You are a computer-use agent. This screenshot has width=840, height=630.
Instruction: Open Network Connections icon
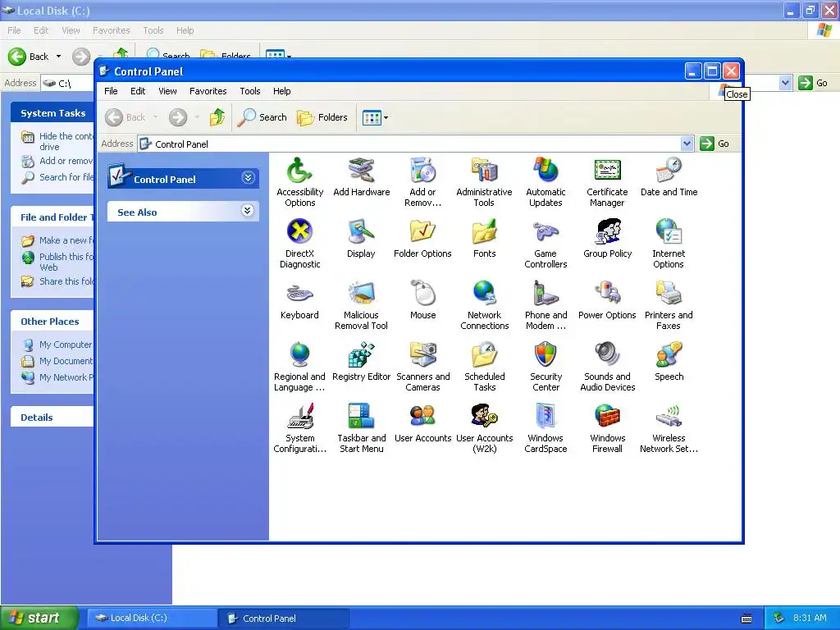[x=484, y=294]
